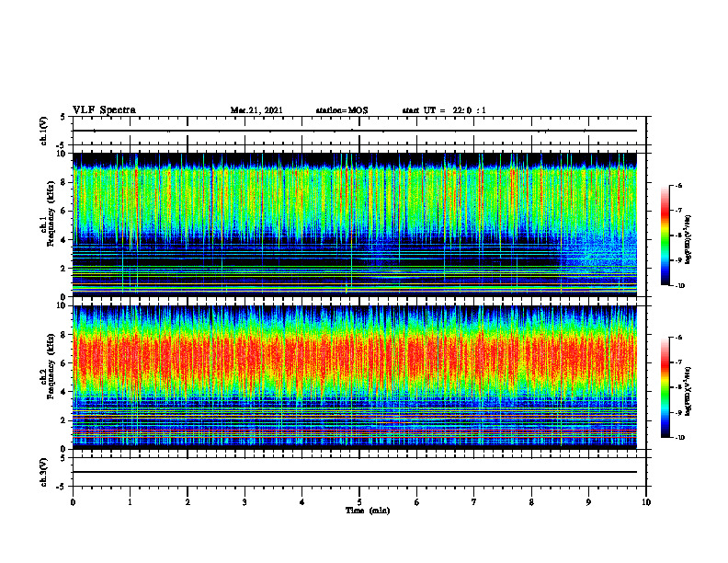Click the ch.1 colorbar log(PSD) label
This screenshot has width=728, height=563.
(x=688, y=240)
